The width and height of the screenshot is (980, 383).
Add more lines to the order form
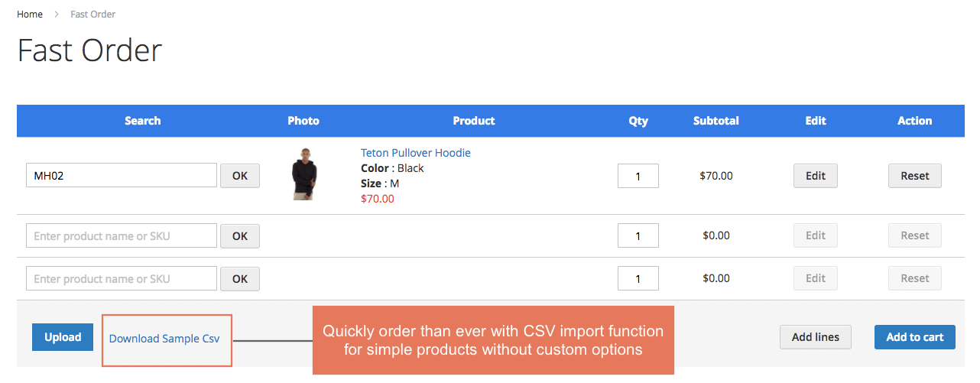pyautogui.click(x=816, y=337)
